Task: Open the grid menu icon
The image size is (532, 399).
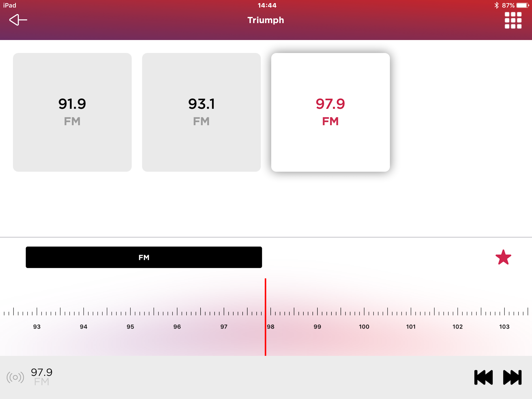Action: [513, 20]
